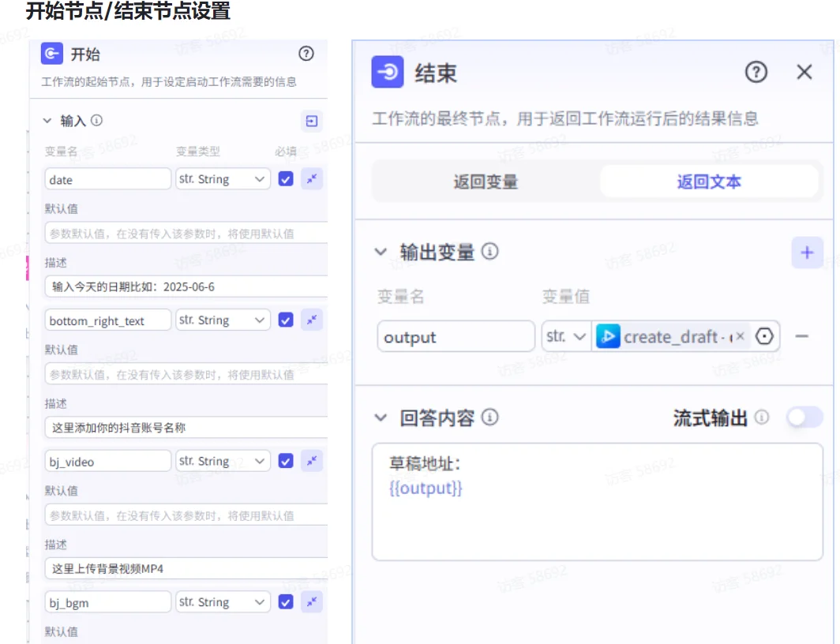The image size is (840, 644).
Task: Click the info icon beside 回答内容
Action: pyautogui.click(x=489, y=417)
